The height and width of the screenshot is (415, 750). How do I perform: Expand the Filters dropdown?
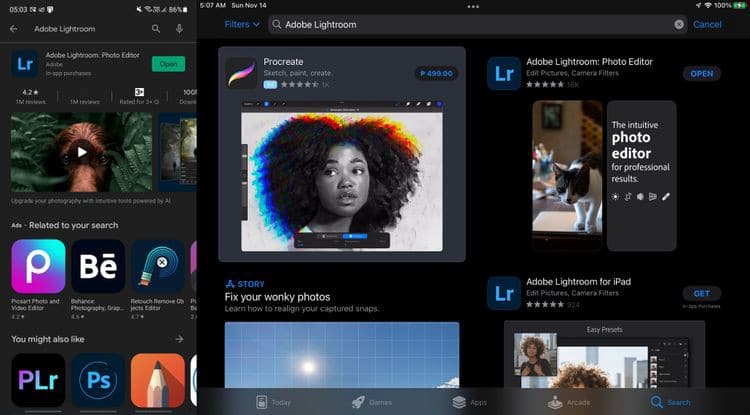pos(241,24)
